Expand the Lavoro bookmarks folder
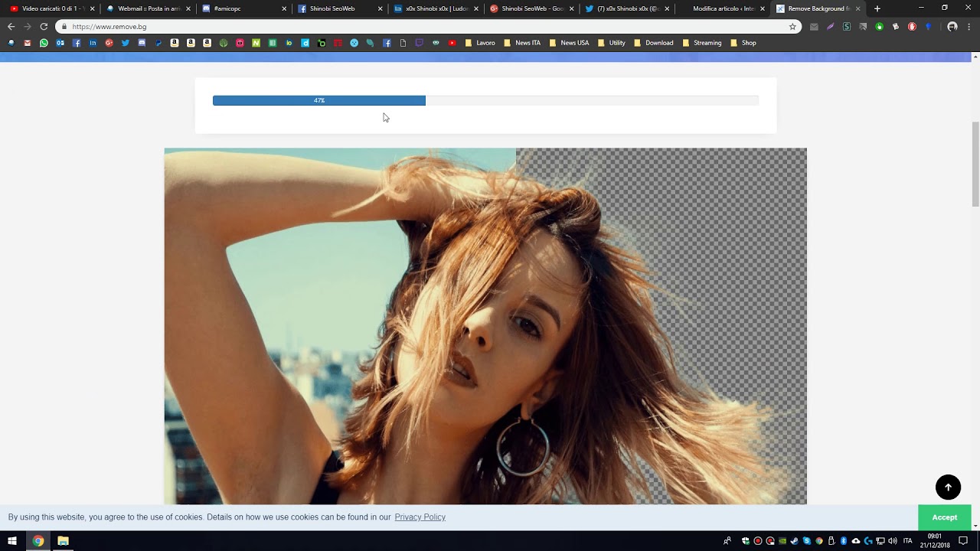Image resolution: width=980 pixels, height=551 pixels. pyautogui.click(x=480, y=43)
